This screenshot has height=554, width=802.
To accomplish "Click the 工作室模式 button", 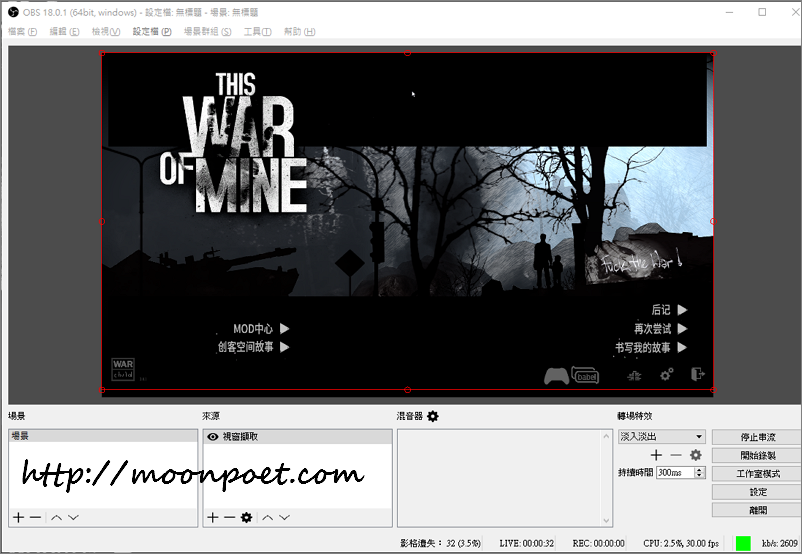I will click(x=758, y=474).
